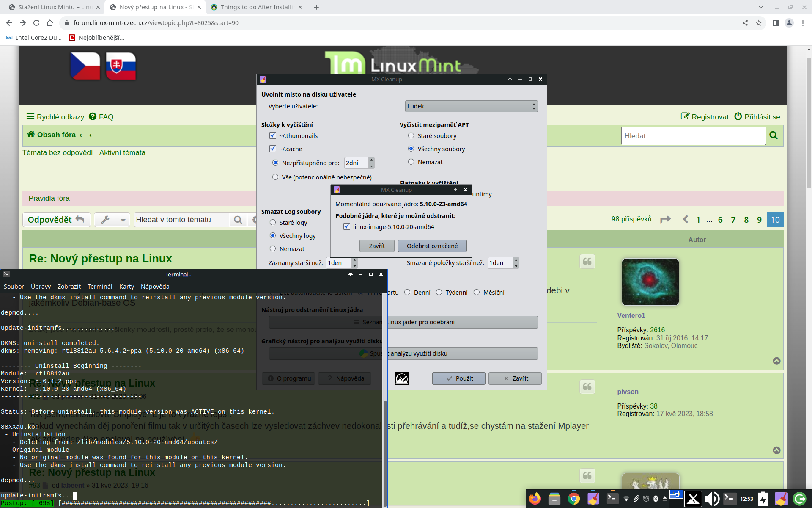Open the Ludek user dropdown

(471, 106)
